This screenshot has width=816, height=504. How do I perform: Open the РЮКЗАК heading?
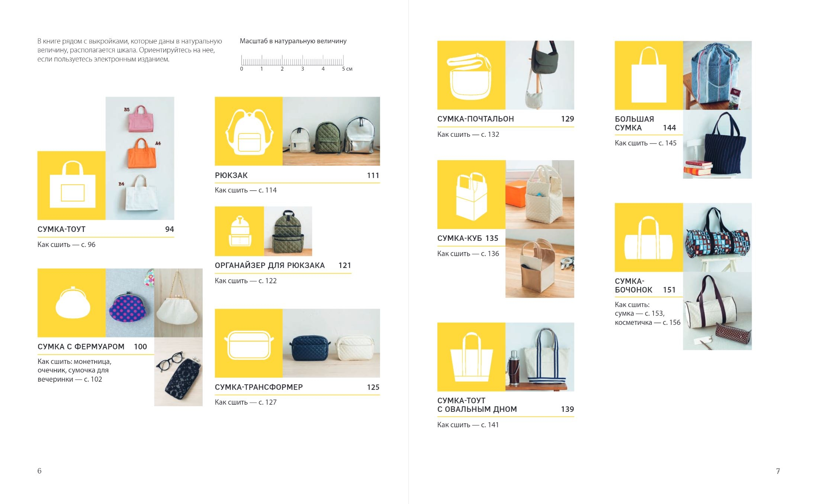231,175
